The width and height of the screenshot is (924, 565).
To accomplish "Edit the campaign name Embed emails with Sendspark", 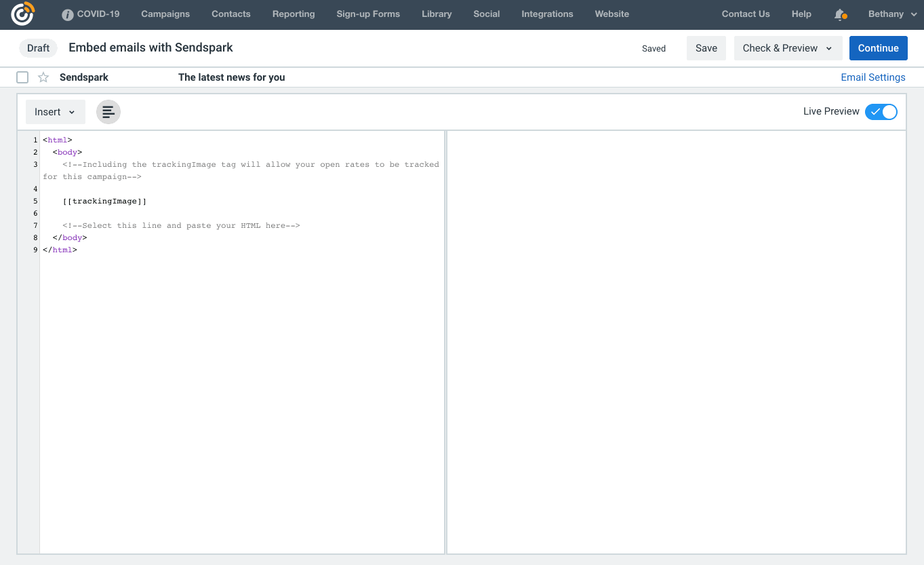I will [x=151, y=47].
